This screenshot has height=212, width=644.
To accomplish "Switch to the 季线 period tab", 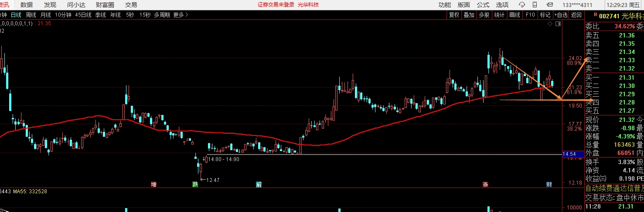I will pos(101,15).
